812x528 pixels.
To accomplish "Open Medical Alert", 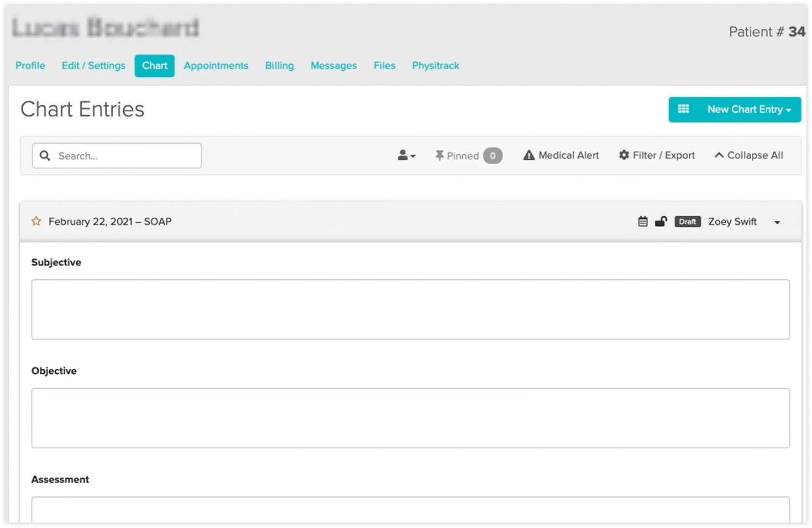I will click(561, 155).
